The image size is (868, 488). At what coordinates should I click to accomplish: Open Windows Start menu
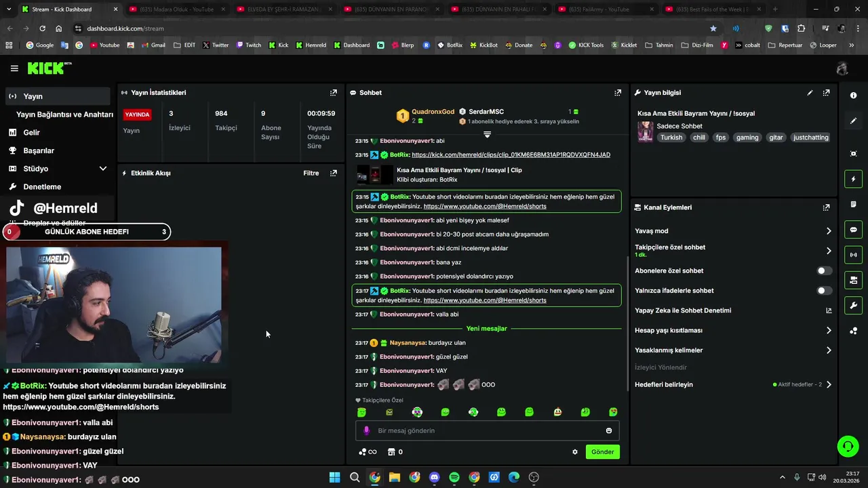(335, 477)
